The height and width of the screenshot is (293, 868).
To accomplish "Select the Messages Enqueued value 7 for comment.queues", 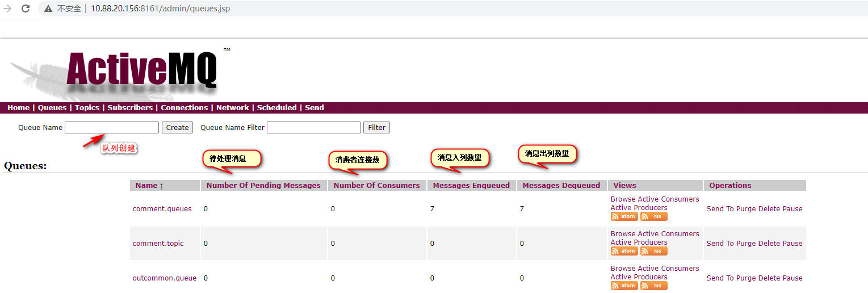I will [433, 209].
